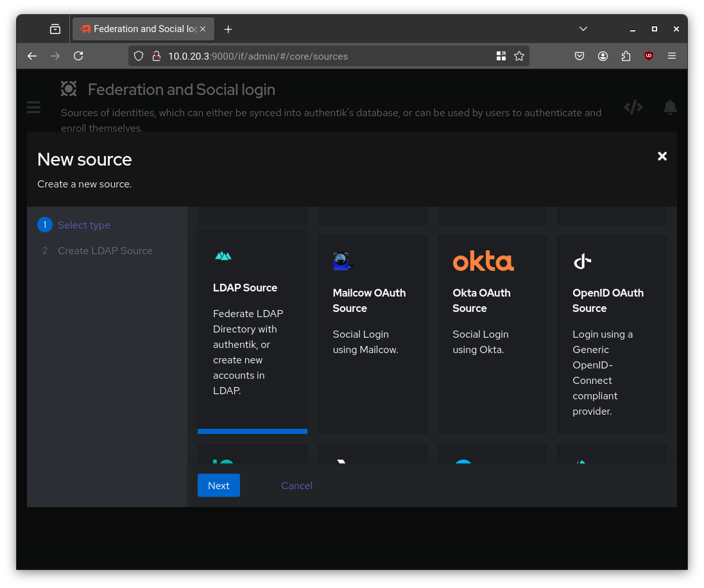Image resolution: width=704 pixels, height=588 pixels.
Task: Click the insecure connection padlock icon
Action: [x=156, y=56]
